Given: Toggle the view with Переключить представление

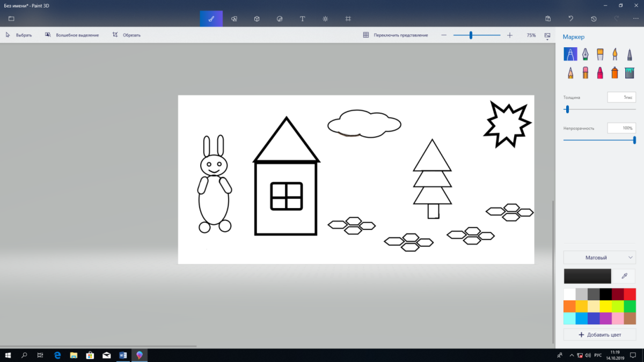Looking at the screenshot, I should click(x=396, y=35).
